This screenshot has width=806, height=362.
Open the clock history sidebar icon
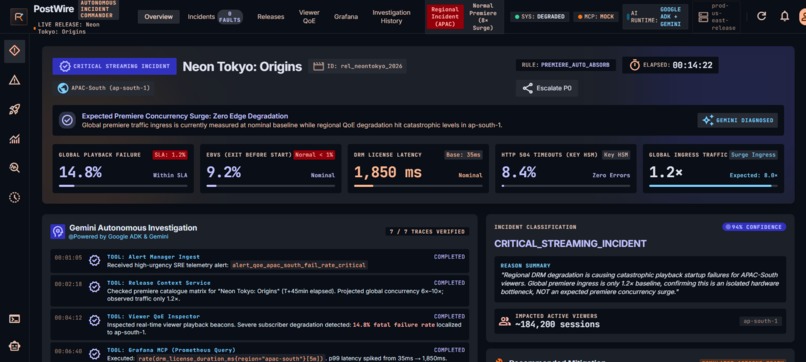(14, 197)
